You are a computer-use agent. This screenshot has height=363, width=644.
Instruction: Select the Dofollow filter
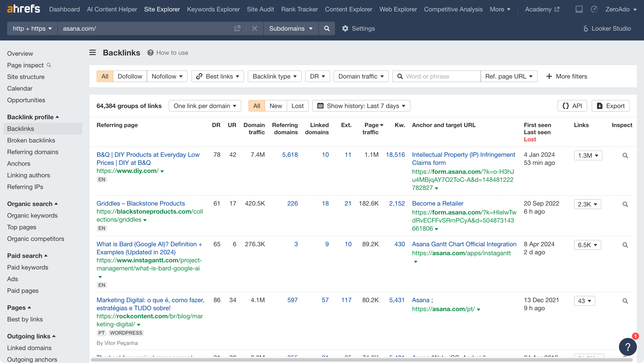click(x=130, y=76)
